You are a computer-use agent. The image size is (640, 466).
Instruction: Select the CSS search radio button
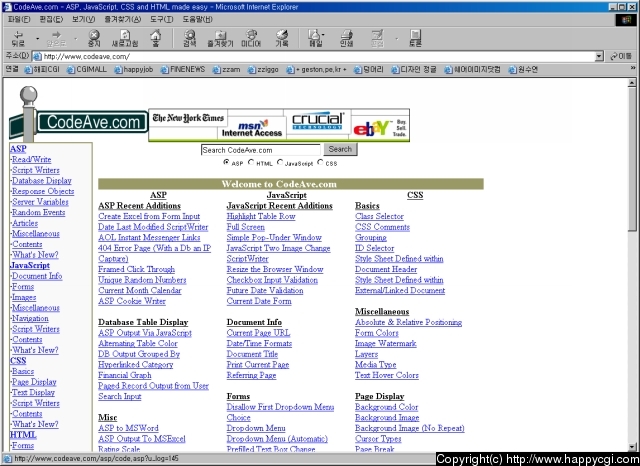click(x=320, y=162)
